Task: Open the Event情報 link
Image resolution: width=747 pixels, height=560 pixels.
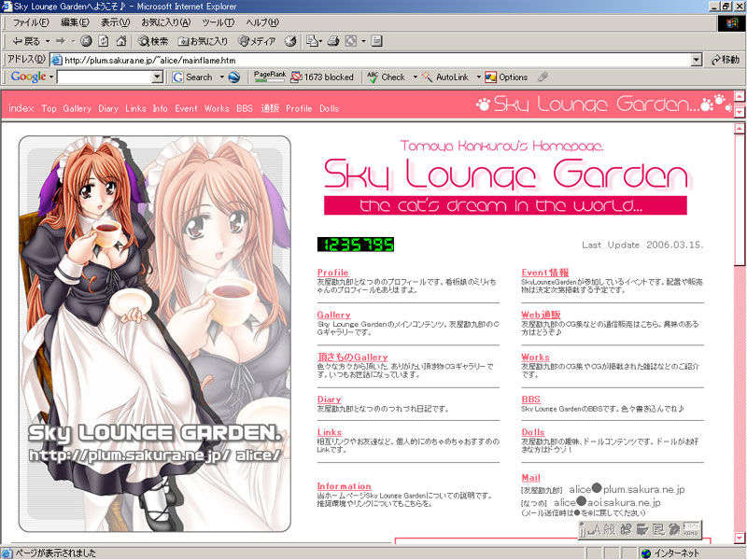Action: [x=545, y=273]
